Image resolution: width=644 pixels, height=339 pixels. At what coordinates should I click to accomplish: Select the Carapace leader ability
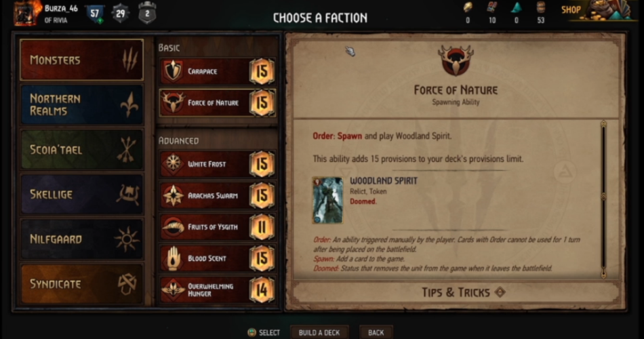coord(218,71)
